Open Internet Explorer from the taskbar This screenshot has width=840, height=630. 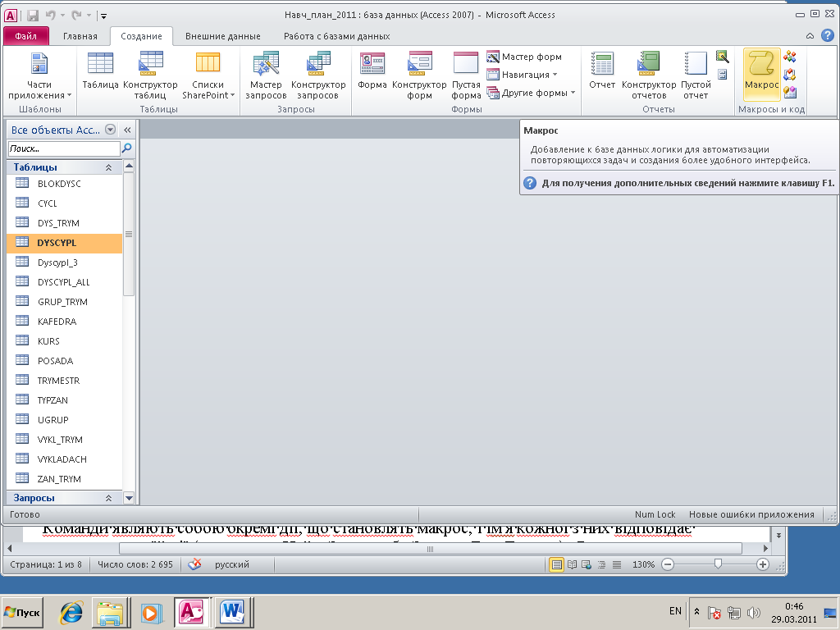(71, 612)
